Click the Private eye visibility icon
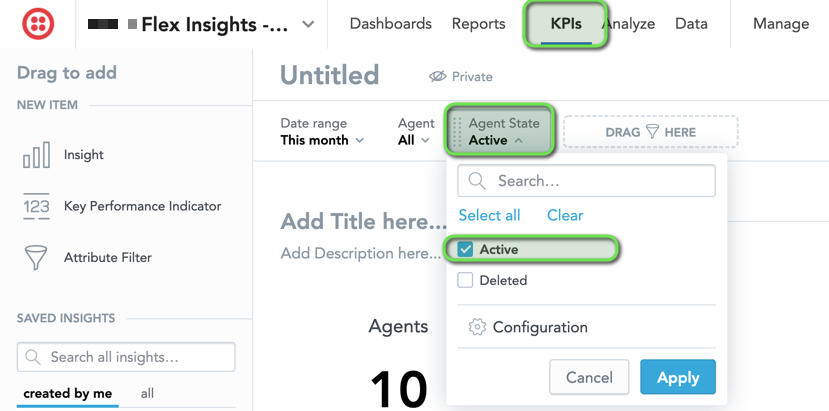This screenshot has width=829, height=411. [x=438, y=77]
